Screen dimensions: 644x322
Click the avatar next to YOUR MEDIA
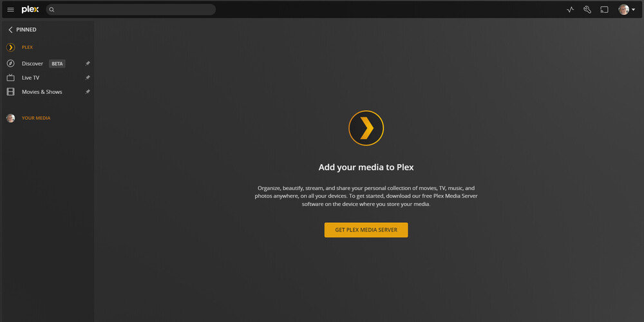click(x=11, y=118)
